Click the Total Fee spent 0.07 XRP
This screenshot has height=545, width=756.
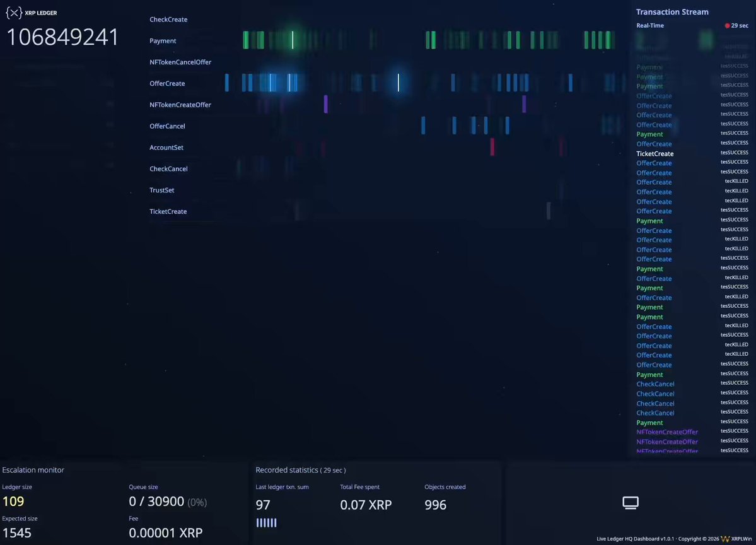pyautogui.click(x=366, y=505)
